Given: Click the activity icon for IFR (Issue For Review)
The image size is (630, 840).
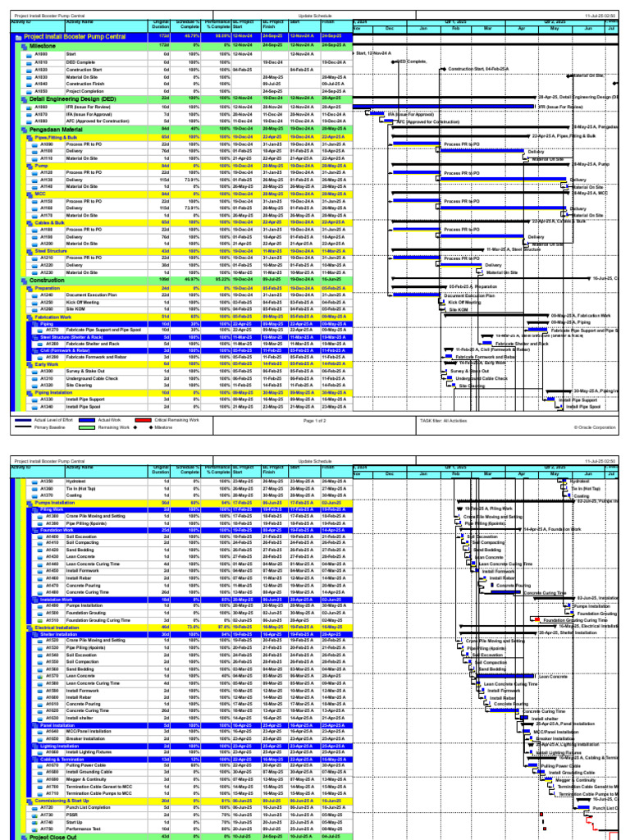Looking at the screenshot, I should 30,107.
